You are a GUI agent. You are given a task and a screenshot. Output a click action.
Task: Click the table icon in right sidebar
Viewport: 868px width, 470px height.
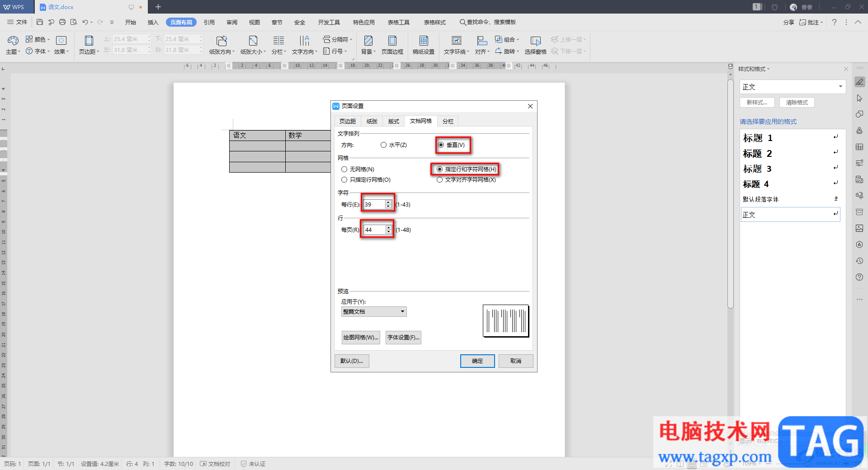tap(859, 147)
